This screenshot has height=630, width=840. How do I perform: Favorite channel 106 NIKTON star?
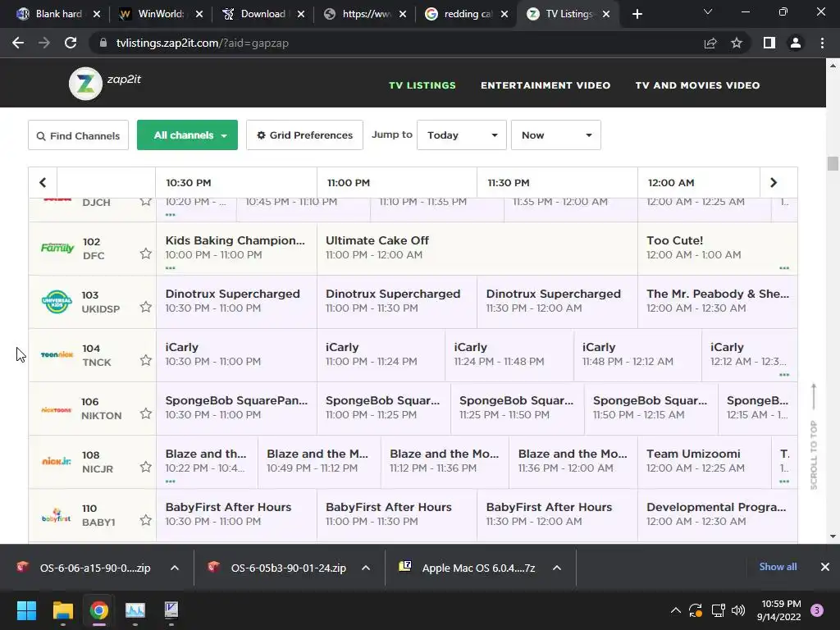pos(146,413)
